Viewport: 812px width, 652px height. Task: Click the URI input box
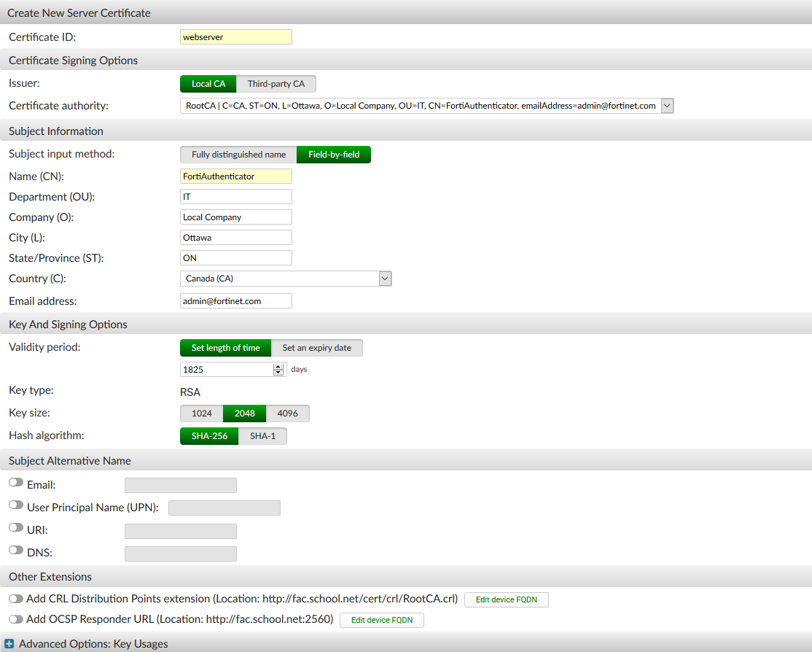pos(181,531)
